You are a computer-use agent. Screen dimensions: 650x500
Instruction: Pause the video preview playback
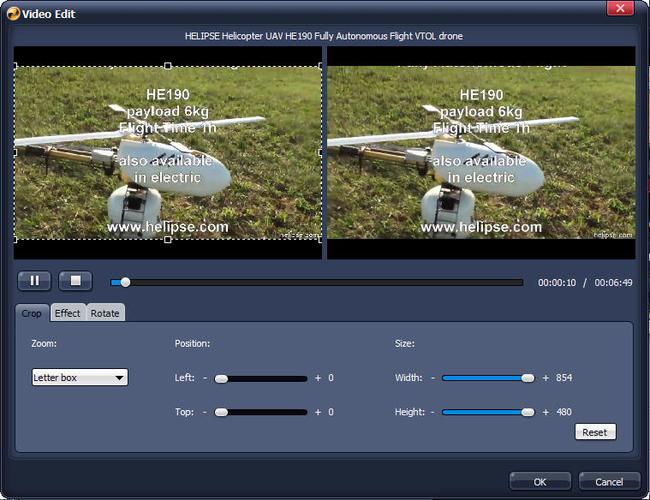click(x=34, y=281)
